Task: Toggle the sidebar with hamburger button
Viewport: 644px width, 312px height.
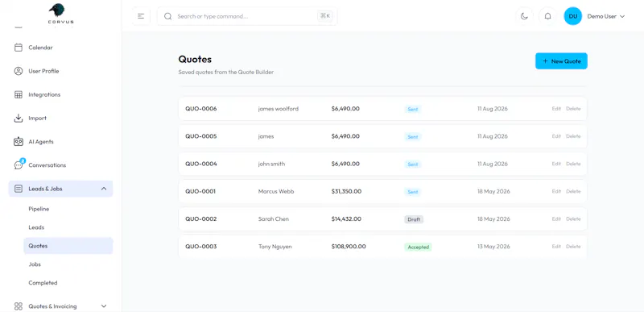Action: click(141, 16)
